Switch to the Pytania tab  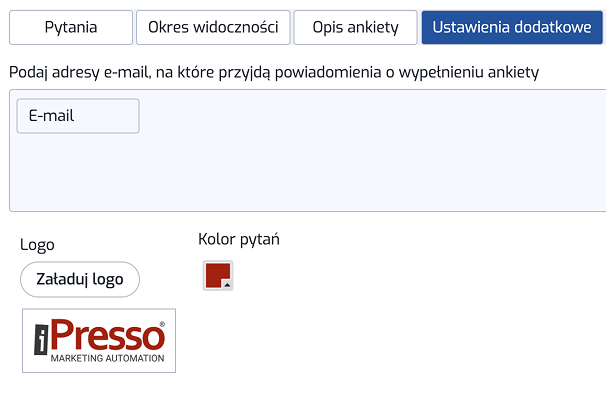71,27
